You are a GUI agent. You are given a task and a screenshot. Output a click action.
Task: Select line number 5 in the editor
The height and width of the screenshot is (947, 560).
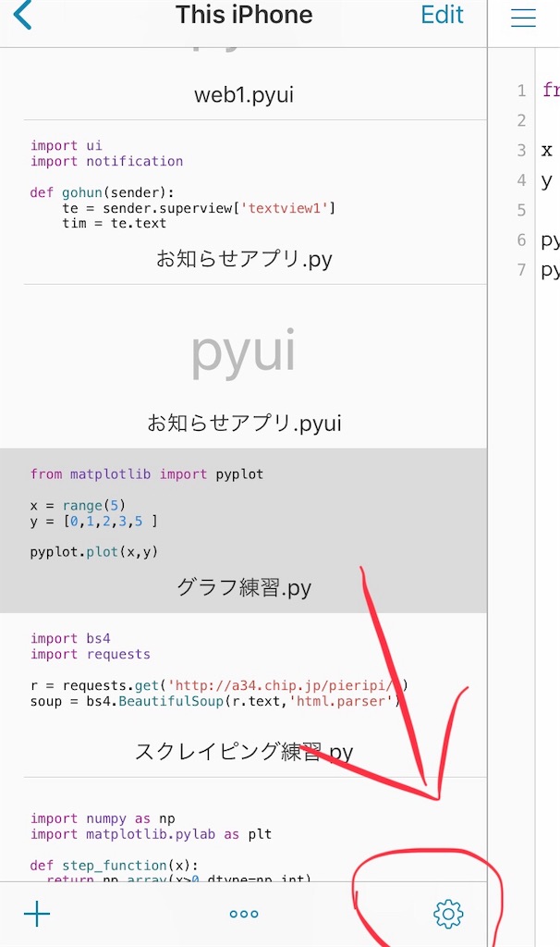coord(521,210)
